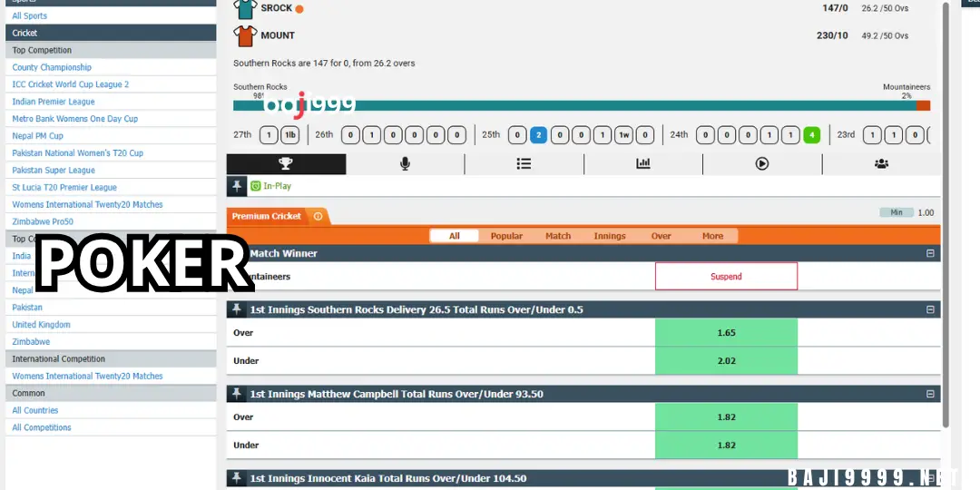Select United Kingdom country link
This screenshot has height=490, width=980.
pyautogui.click(x=41, y=325)
